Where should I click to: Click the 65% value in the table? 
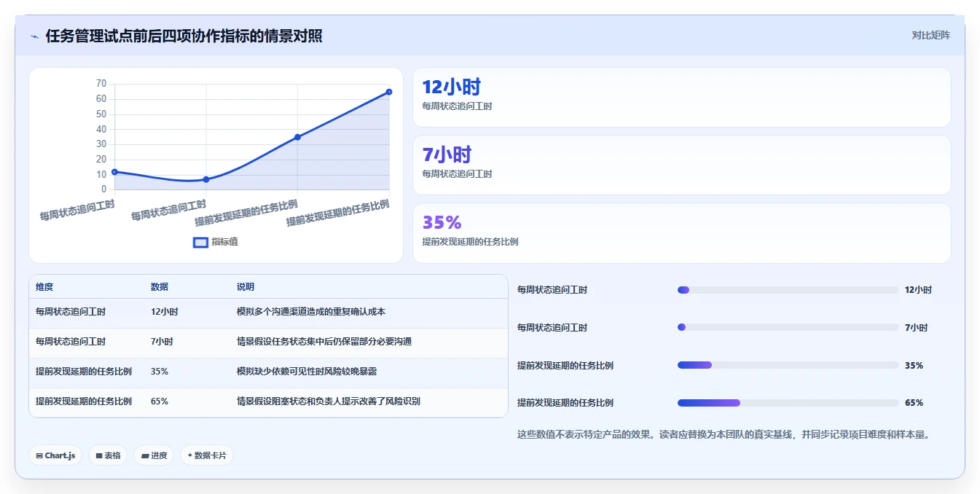[x=160, y=401]
